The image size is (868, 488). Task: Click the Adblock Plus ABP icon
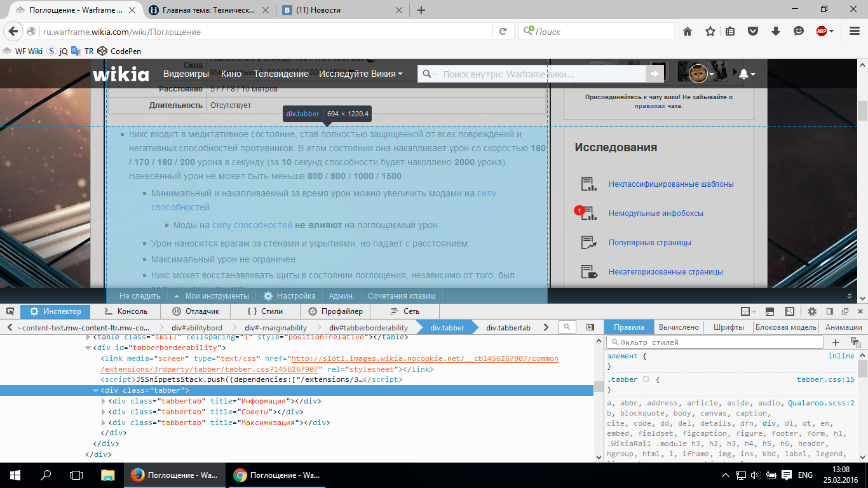click(x=822, y=31)
